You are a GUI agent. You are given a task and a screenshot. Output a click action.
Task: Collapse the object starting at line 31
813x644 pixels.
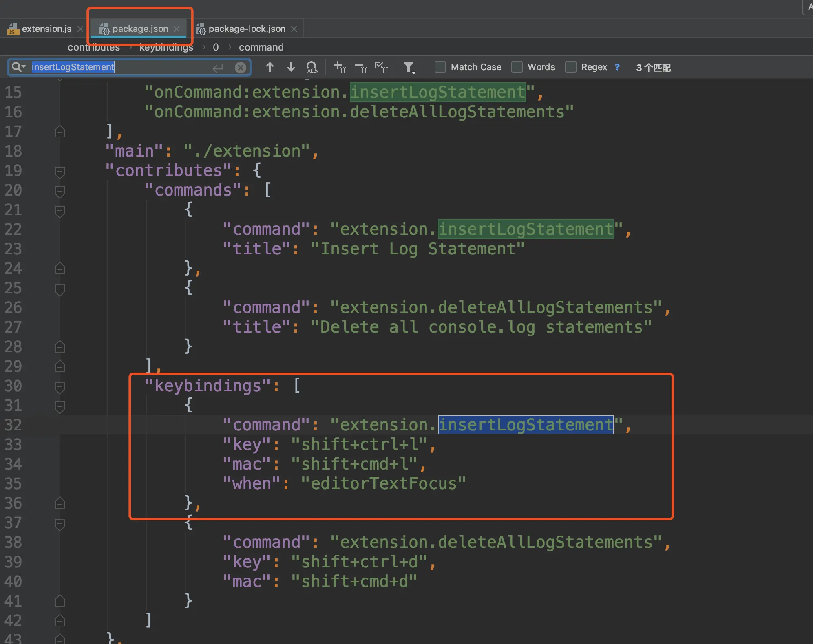point(60,406)
